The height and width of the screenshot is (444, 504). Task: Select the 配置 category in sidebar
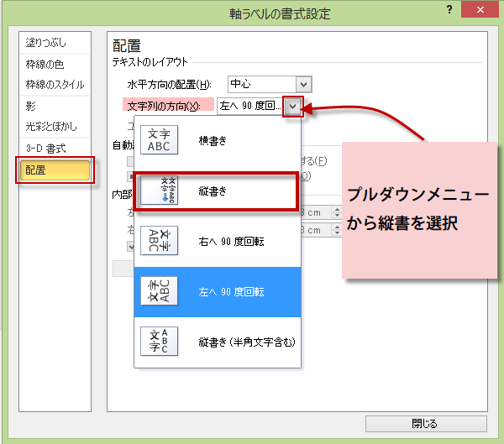coord(55,170)
